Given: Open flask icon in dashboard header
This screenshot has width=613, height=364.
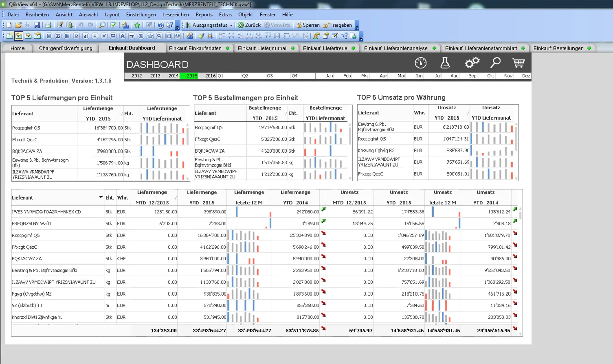Looking at the screenshot, I should (x=445, y=63).
